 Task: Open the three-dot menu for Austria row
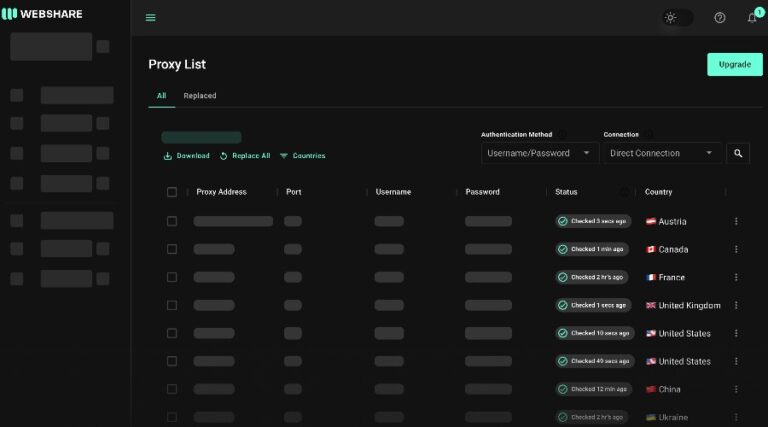point(736,221)
